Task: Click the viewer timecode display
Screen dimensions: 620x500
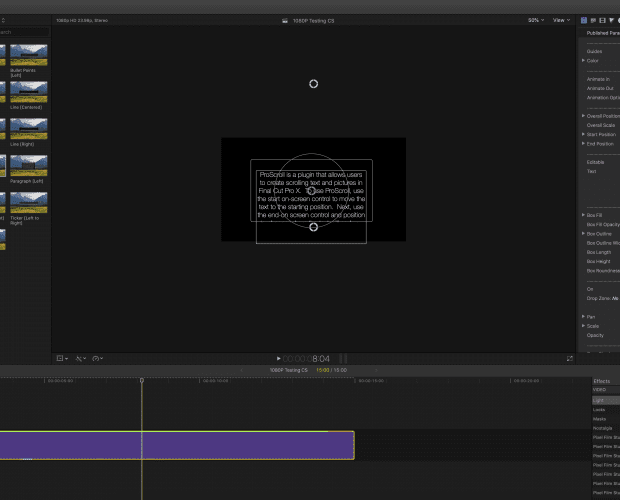Action: (x=306, y=359)
